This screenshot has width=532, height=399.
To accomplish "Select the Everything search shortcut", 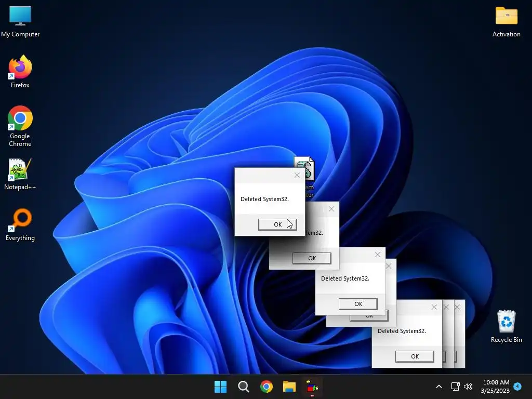I will (x=20, y=224).
